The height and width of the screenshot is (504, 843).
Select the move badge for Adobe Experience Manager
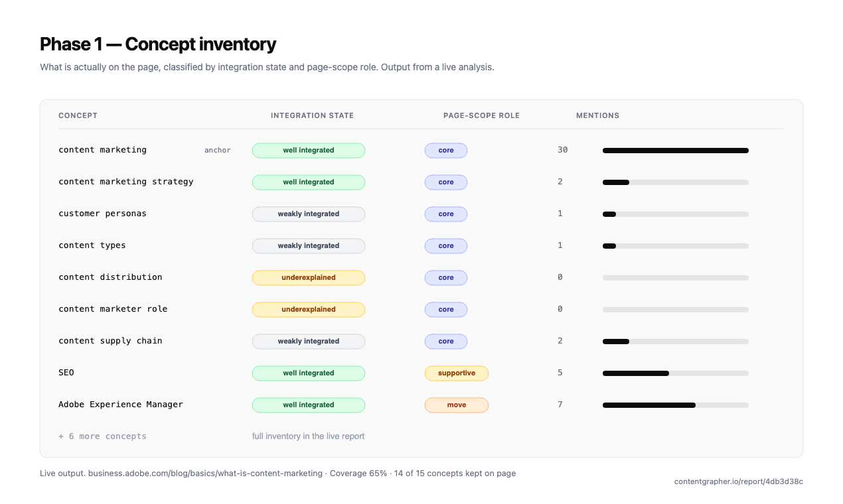coord(457,405)
